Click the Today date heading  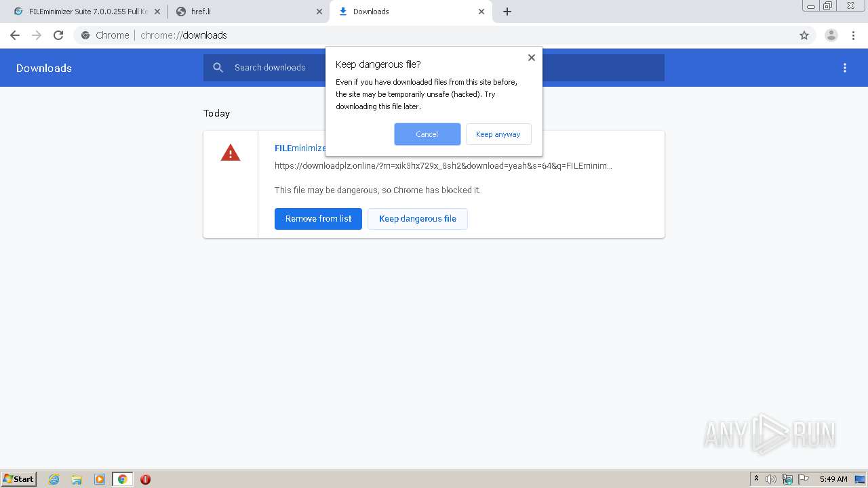click(217, 113)
